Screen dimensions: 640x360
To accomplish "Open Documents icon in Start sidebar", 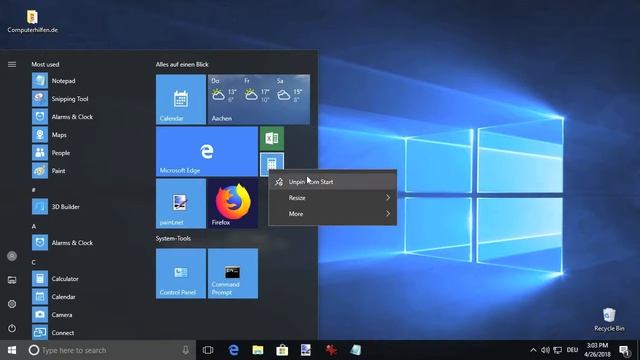I will click(x=12, y=280).
